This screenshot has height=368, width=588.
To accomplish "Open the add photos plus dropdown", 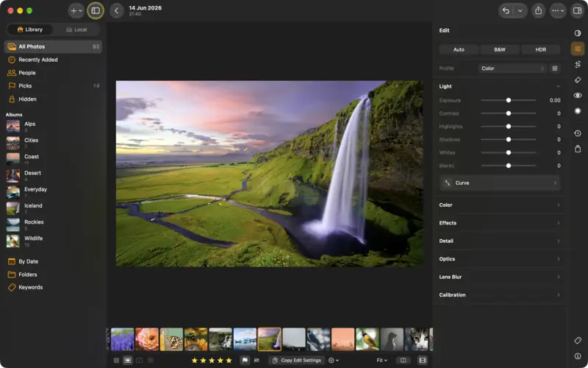I will (x=76, y=11).
